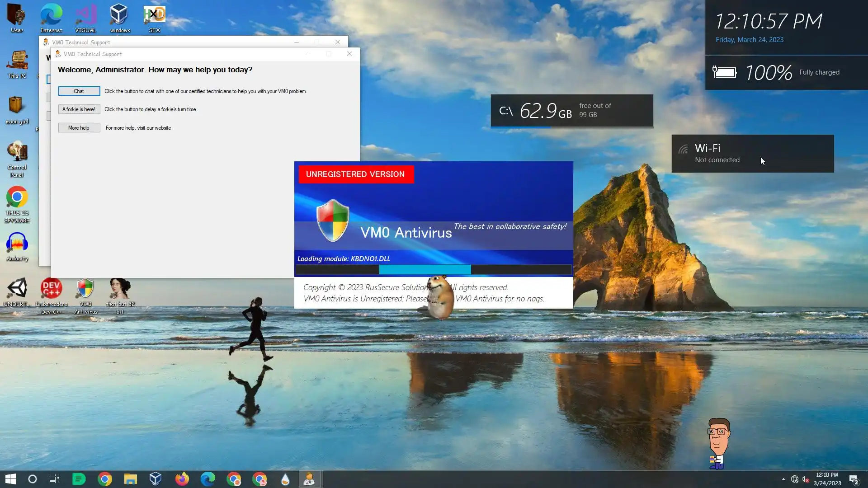Screen dimensions: 868x488
Task: Open the Wi-Fi Not connected widget
Action: [x=752, y=154]
